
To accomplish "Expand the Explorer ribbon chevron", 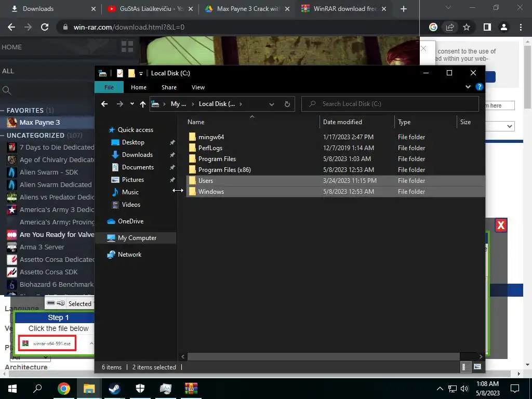I will [468, 87].
